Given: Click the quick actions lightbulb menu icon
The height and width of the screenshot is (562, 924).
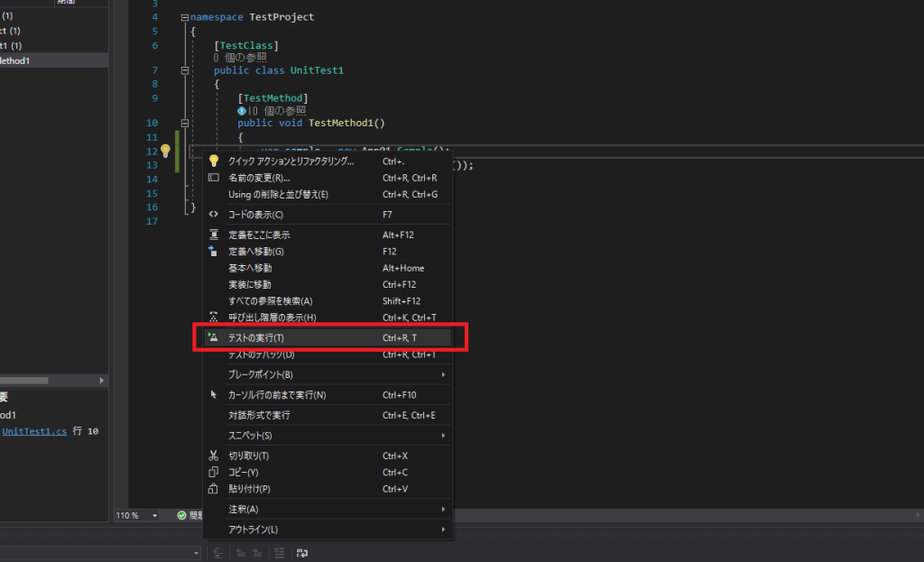Looking at the screenshot, I should tap(214, 161).
